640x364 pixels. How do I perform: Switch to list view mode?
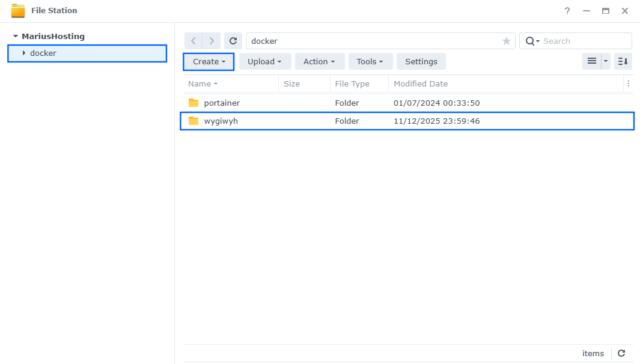click(x=592, y=61)
